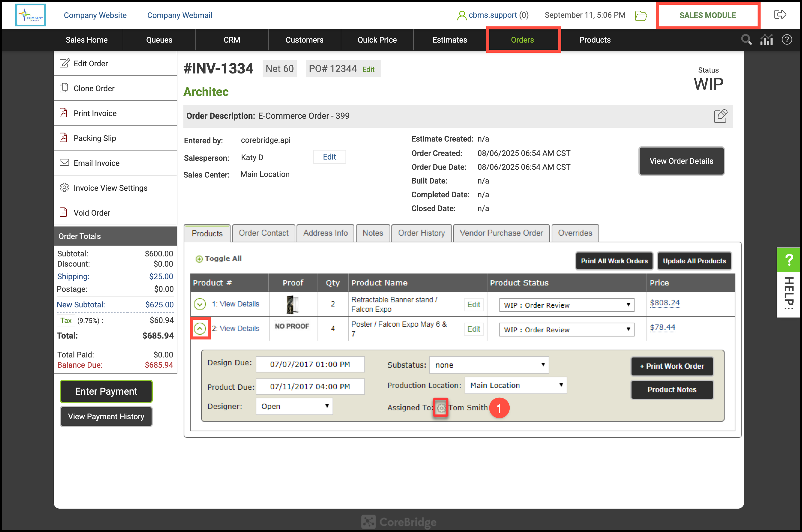Open the green folder icon
This screenshot has height=532, width=802.
641,15
